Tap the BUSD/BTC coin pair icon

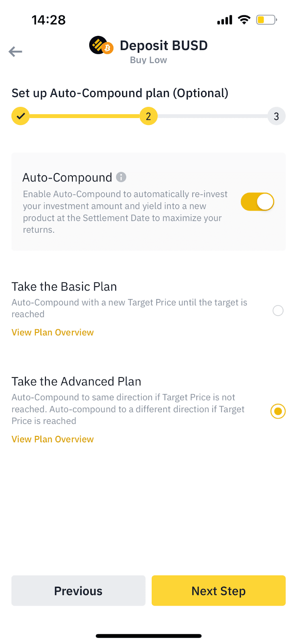click(101, 45)
